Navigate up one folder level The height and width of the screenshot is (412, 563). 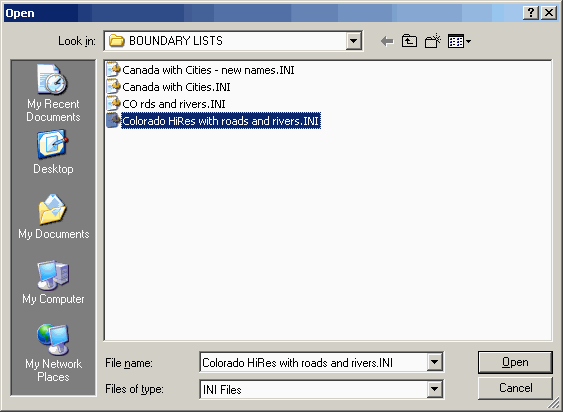point(409,41)
